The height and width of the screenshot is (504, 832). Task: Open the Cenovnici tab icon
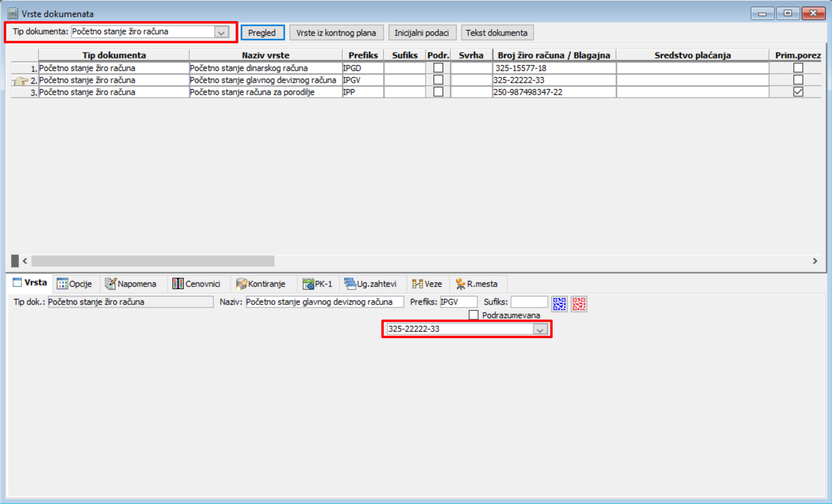click(x=178, y=284)
